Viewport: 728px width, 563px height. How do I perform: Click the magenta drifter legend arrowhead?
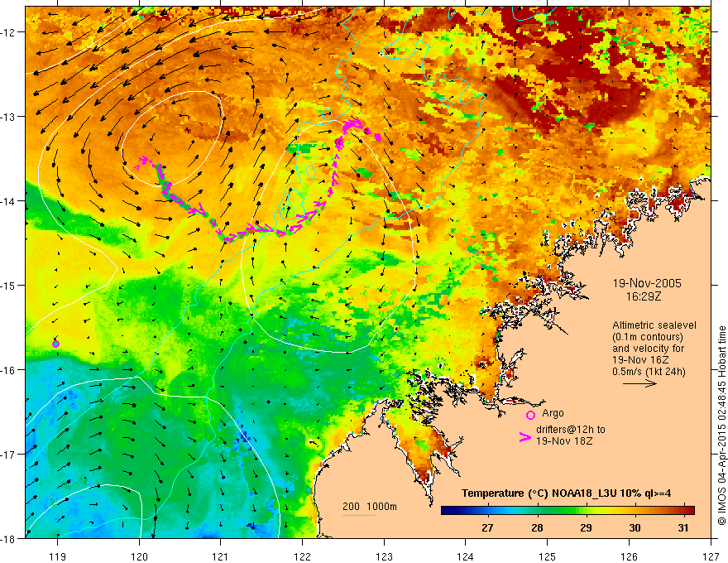coord(525,437)
